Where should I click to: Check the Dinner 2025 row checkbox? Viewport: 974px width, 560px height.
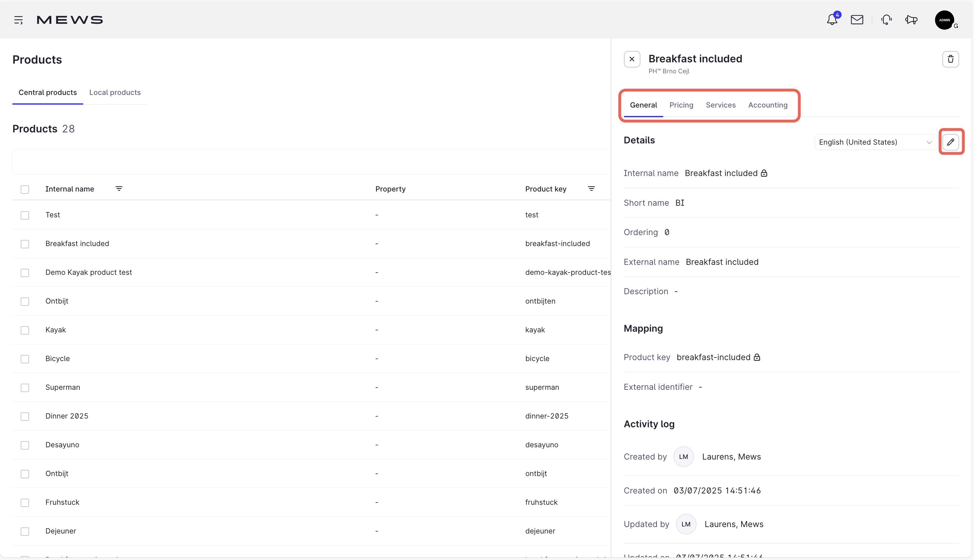point(25,416)
